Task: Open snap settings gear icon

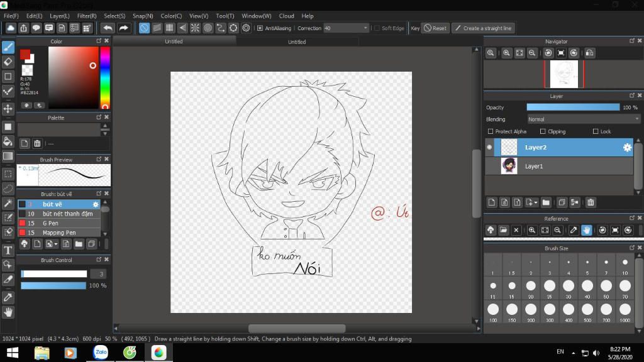Action: tap(246, 28)
